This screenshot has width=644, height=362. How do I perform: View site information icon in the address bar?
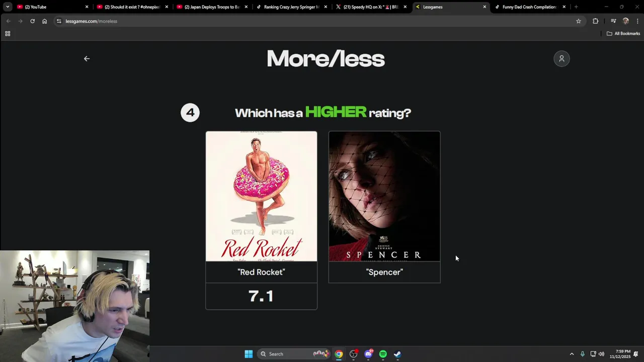click(59, 21)
